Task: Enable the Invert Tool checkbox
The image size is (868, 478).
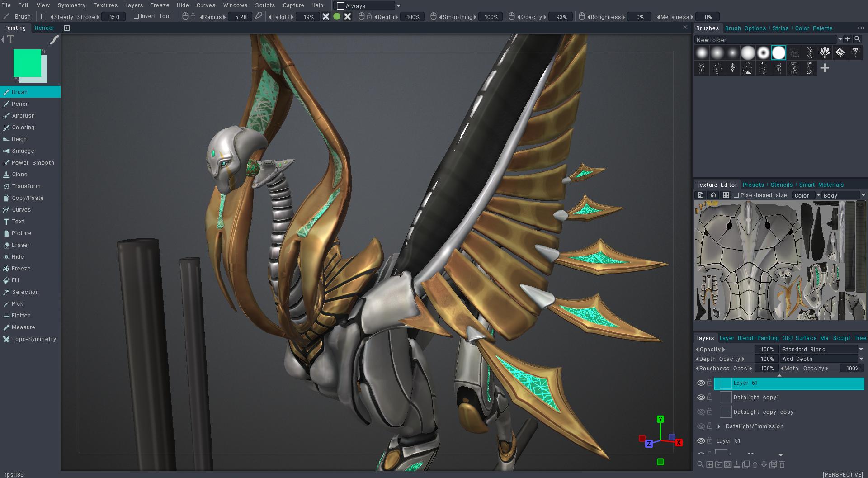Action: (x=137, y=16)
